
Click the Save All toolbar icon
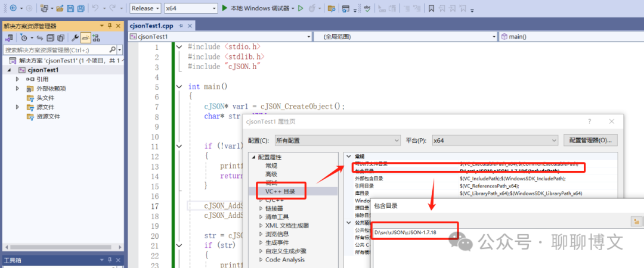(81, 8)
